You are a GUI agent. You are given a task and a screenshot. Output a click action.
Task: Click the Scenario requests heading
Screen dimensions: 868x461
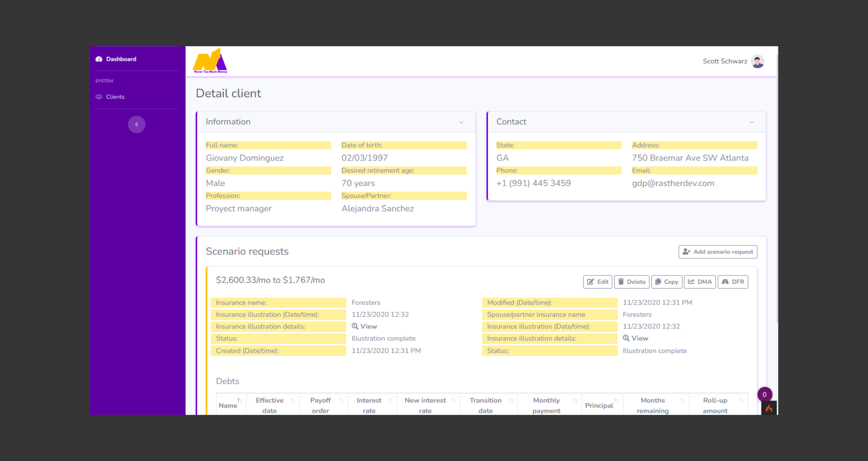[247, 251]
